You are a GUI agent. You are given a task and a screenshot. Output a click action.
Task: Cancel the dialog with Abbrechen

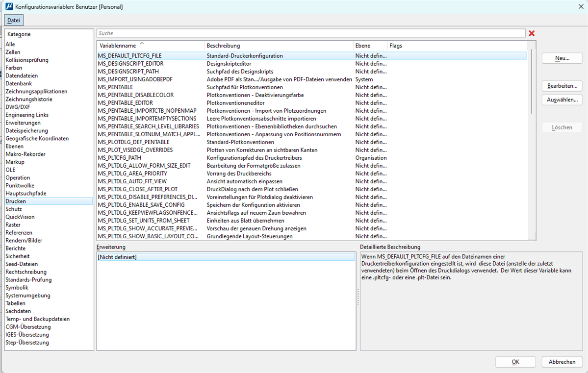pyautogui.click(x=562, y=362)
